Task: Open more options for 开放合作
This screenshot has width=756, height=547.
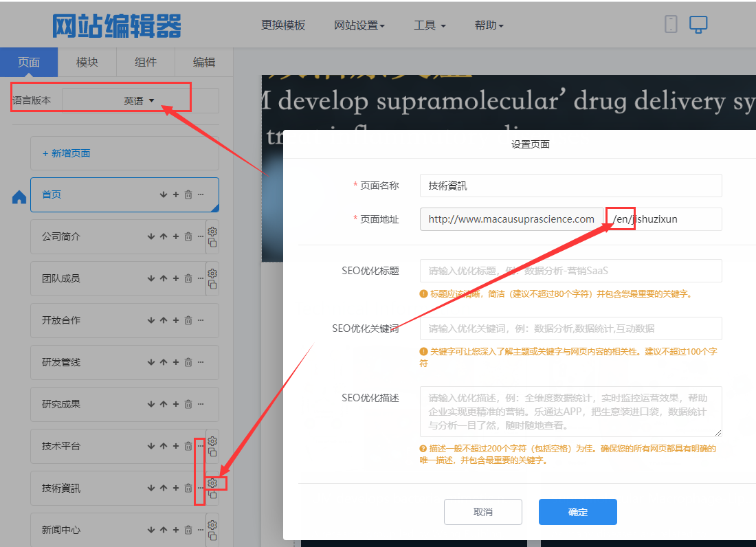Action: point(201,320)
